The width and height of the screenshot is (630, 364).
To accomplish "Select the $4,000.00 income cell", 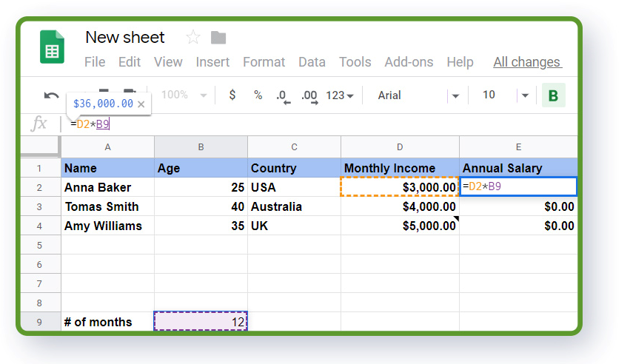I will (400, 206).
